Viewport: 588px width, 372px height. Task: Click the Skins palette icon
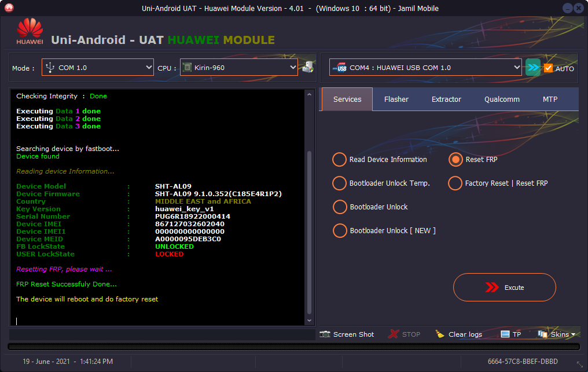coord(542,334)
